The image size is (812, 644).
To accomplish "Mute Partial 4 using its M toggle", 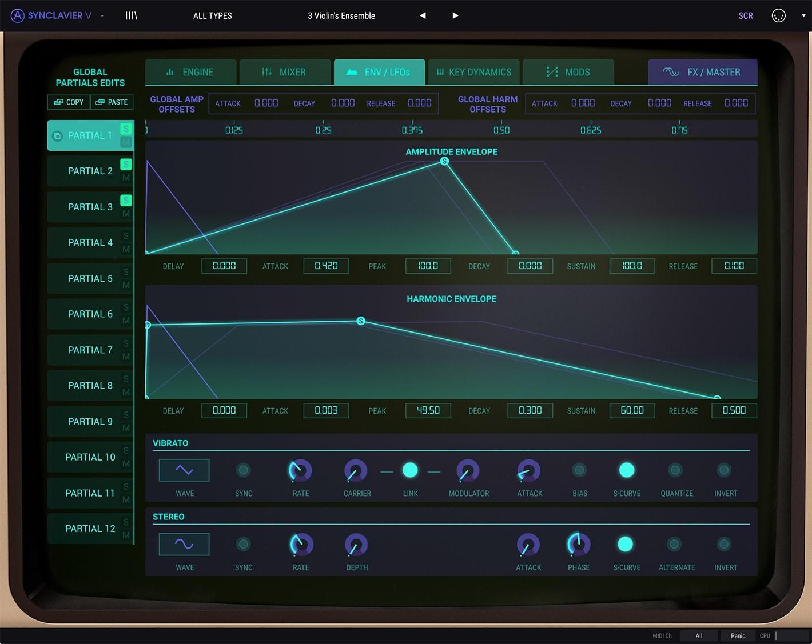I will 126,249.
